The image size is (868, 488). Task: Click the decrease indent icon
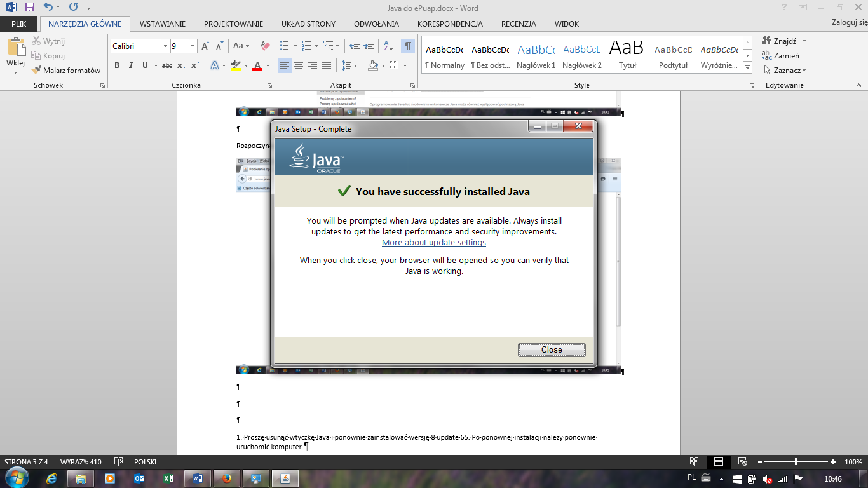click(x=355, y=46)
